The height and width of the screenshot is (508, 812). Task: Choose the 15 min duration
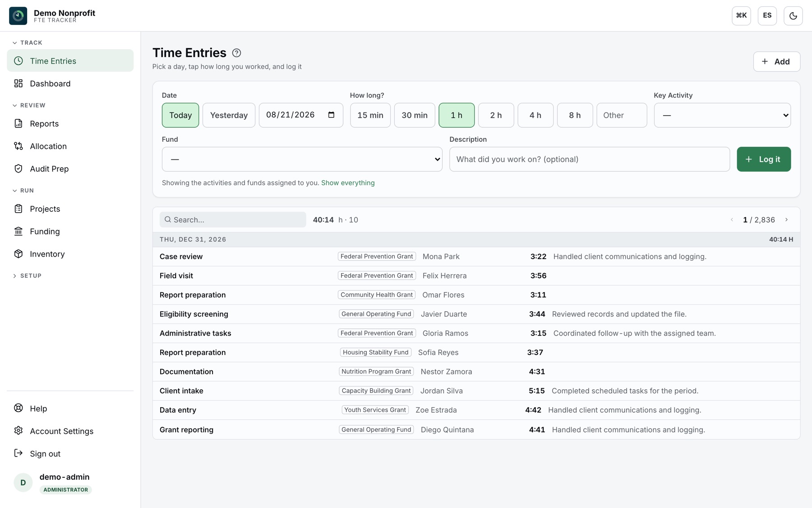coord(370,115)
